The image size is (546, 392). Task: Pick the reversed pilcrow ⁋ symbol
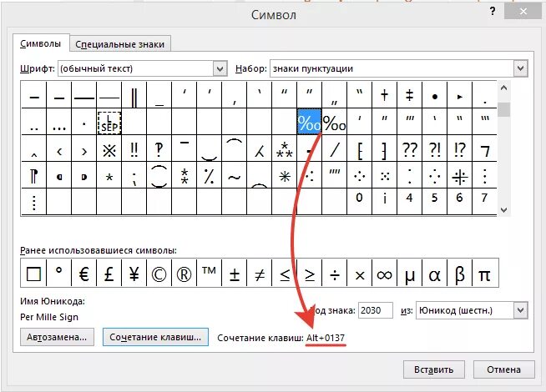(33, 176)
